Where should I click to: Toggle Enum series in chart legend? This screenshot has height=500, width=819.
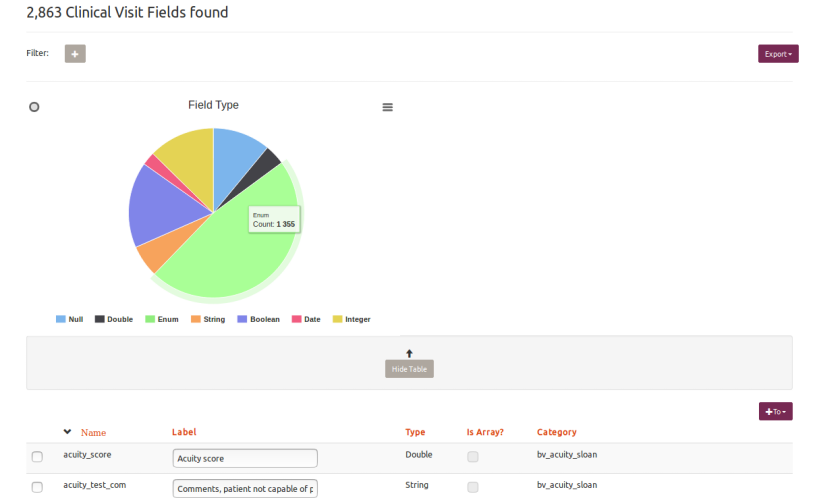pos(164,319)
